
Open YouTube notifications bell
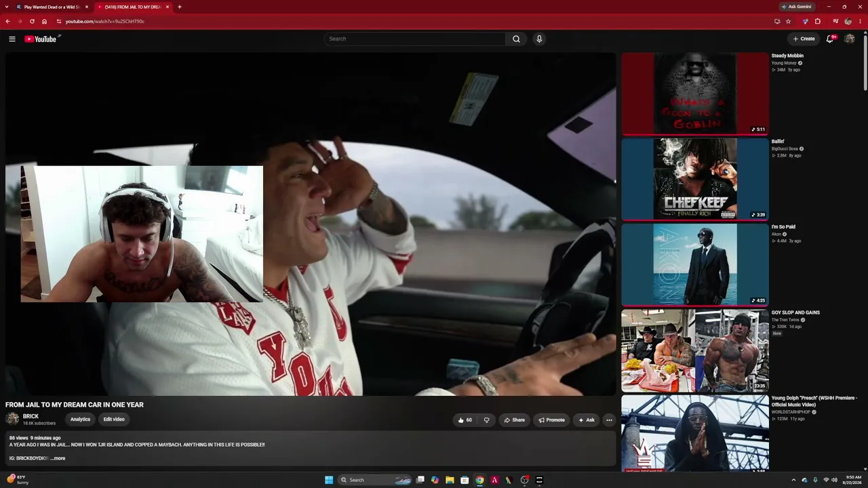[830, 39]
